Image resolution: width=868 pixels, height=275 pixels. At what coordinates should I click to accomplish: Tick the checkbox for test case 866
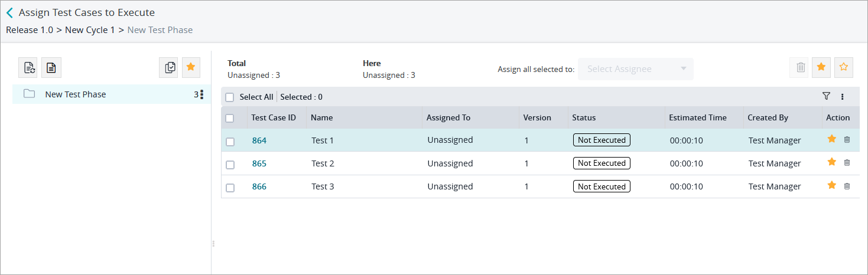[230, 188]
